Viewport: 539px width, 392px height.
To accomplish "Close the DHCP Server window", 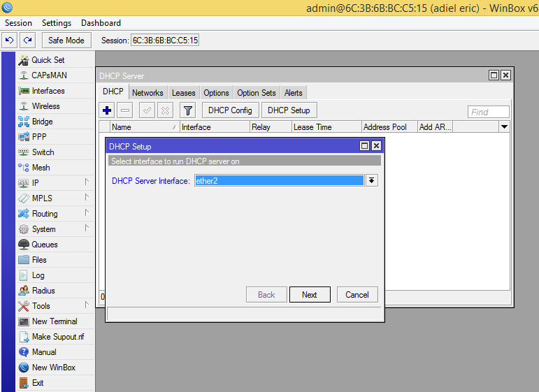I will [x=505, y=75].
